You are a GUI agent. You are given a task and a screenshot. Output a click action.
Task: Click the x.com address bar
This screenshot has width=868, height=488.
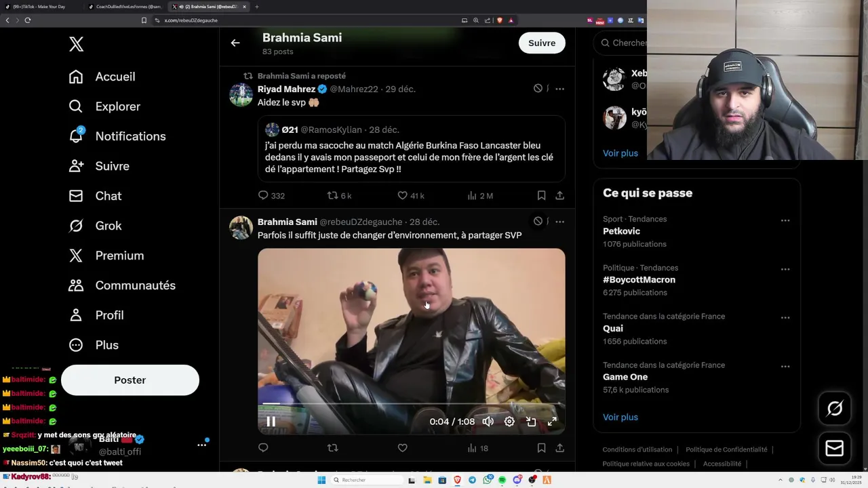[x=305, y=20]
